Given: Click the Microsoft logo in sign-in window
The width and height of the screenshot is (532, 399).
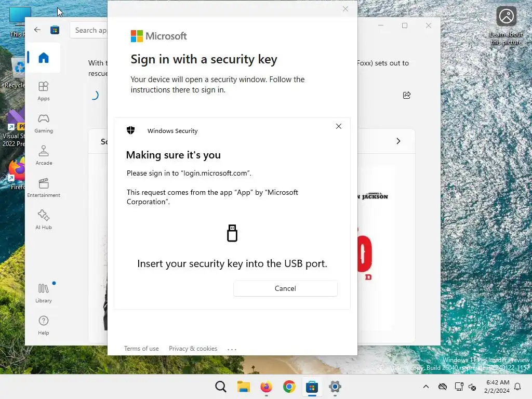Looking at the screenshot, I should point(159,36).
